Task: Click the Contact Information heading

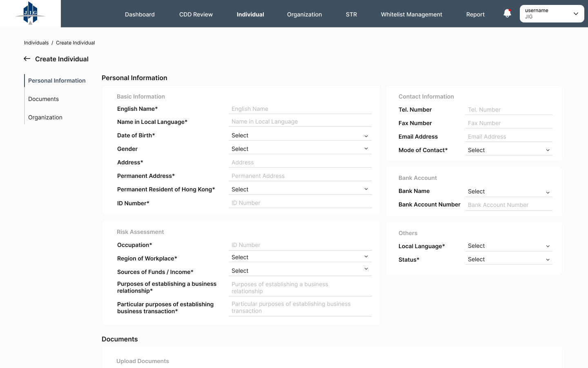Action: click(x=426, y=96)
